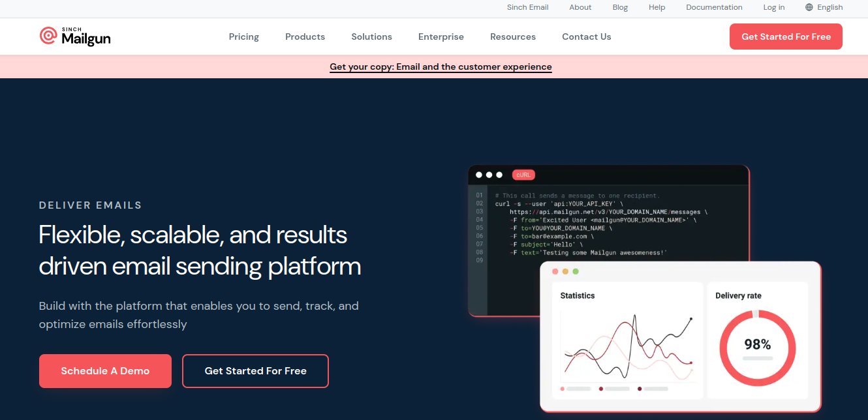Click the outlined Get Started For Free button
The image size is (868, 420).
tap(255, 371)
